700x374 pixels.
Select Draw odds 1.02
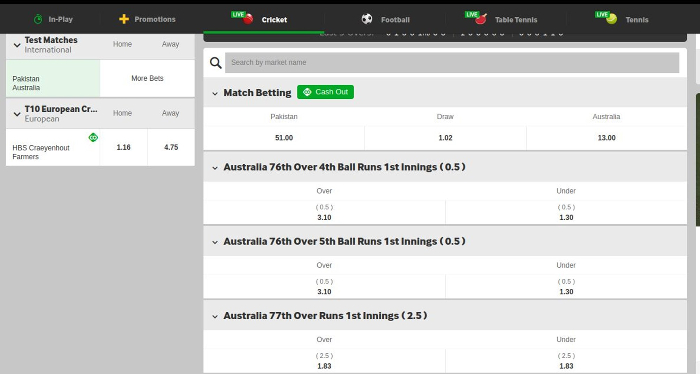pos(445,137)
